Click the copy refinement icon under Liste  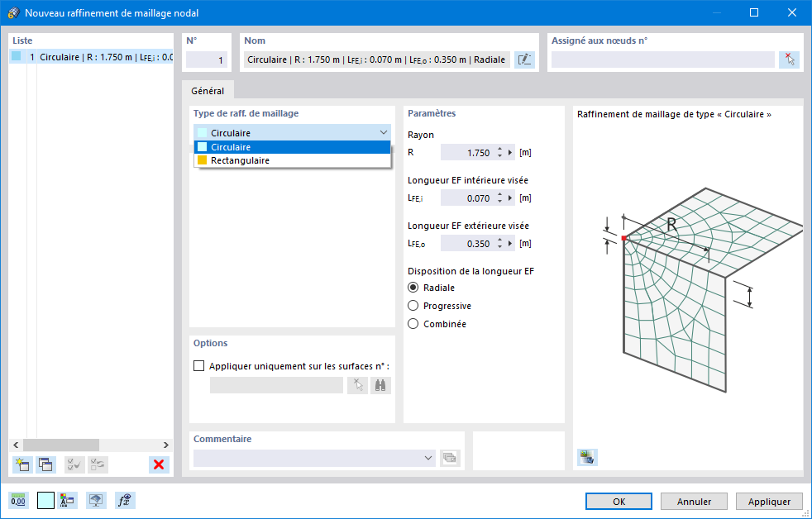(x=45, y=464)
